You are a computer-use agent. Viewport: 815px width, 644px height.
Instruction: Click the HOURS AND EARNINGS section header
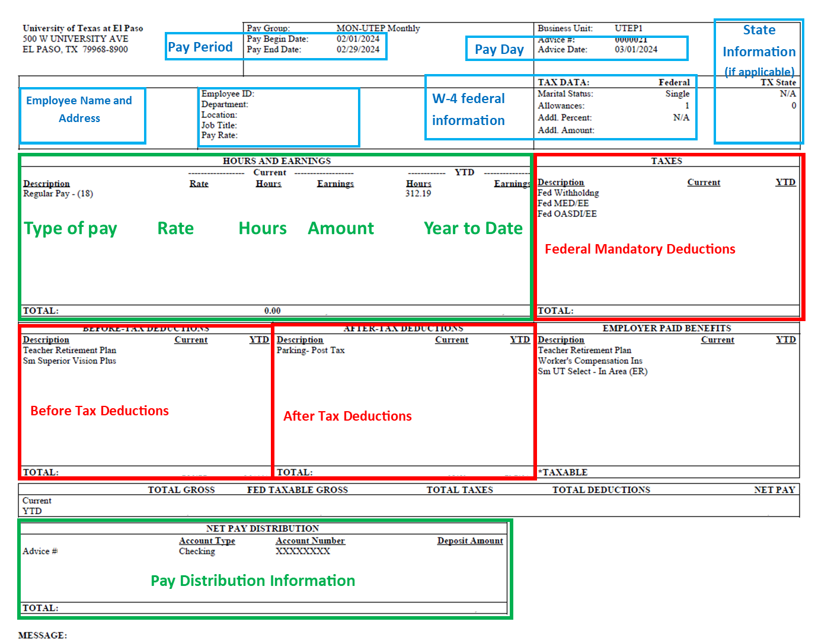[x=277, y=161]
